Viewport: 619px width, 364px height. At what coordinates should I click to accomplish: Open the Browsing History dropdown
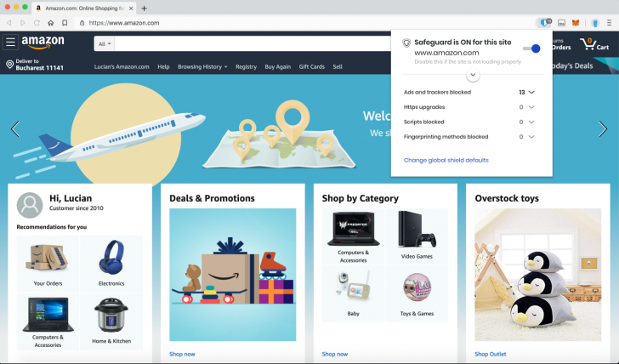[x=202, y=66]
